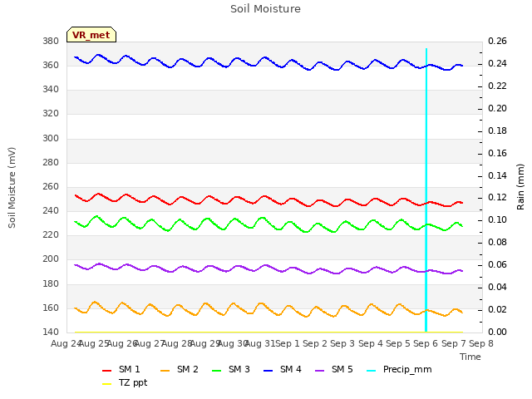Viewport: 532px width, 399px height.
Task: Click the orange SM 2 legend swatch
Action: (165, 371)
